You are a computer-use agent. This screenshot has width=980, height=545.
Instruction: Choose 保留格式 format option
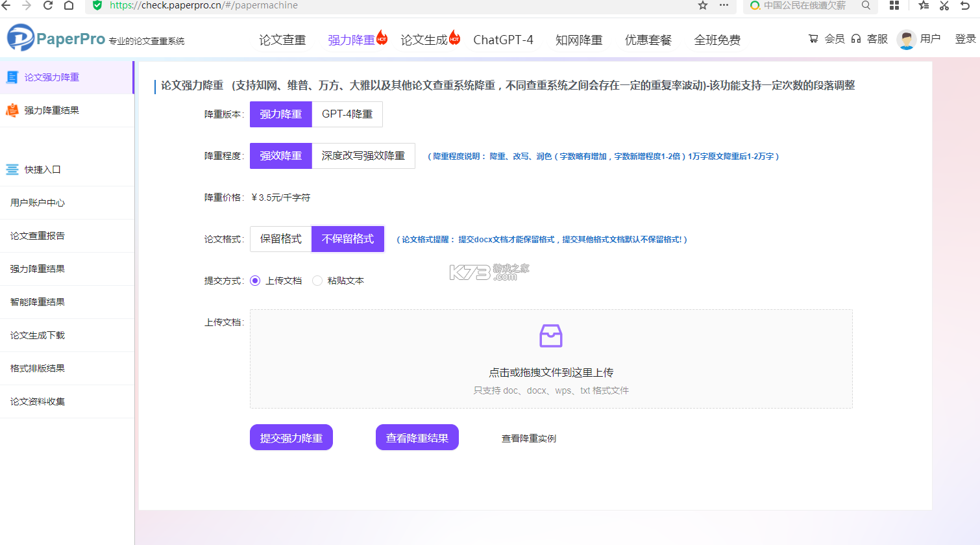pyautogui.click(x=281, y=239)
